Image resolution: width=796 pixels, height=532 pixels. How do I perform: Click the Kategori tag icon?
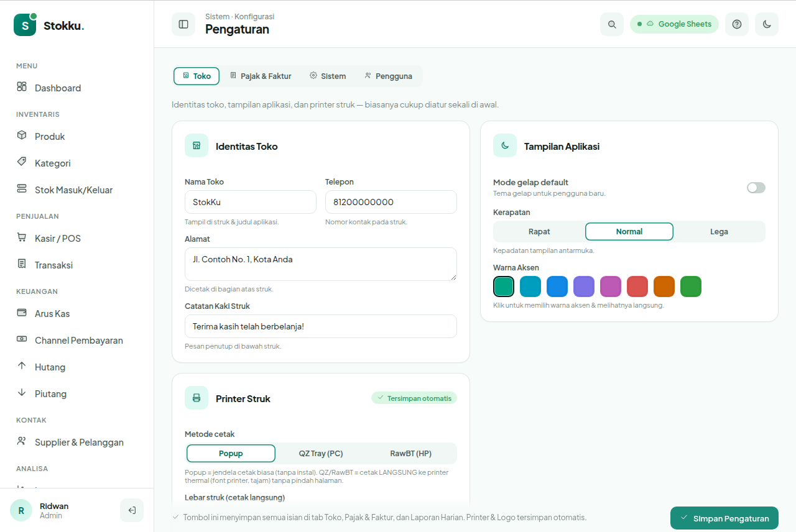22,162
